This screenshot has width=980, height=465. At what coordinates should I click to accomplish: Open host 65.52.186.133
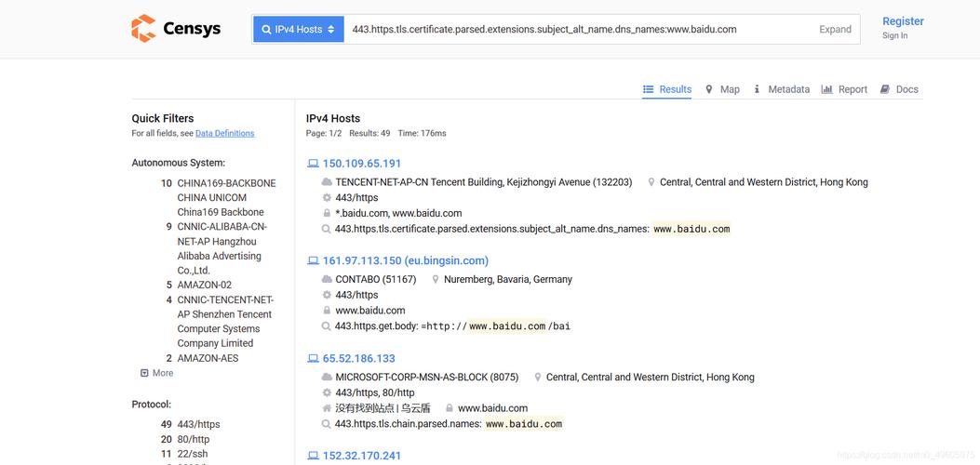[x=358, y=358]
